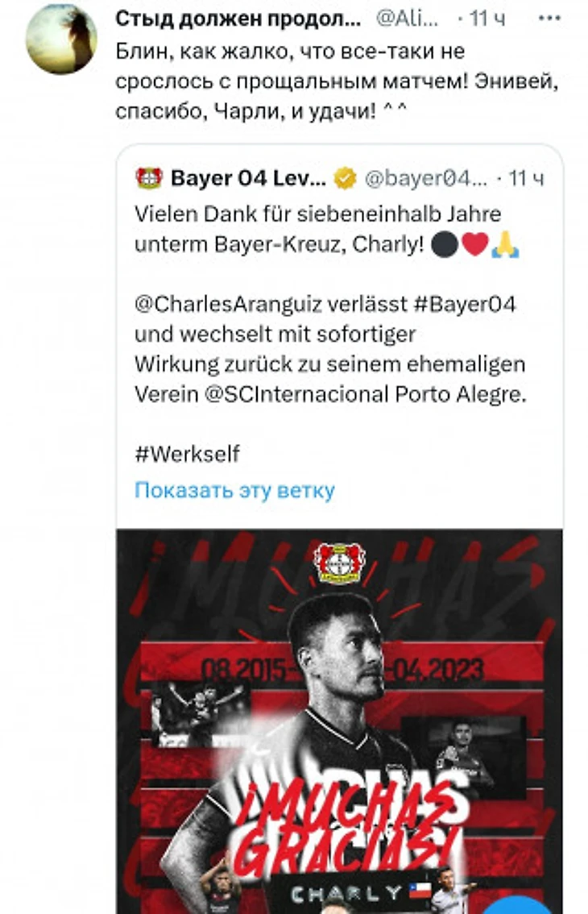588x914 pixels.
Task: Open the @CharlesAranguiz mention
Action: click(x=229, y=305)
